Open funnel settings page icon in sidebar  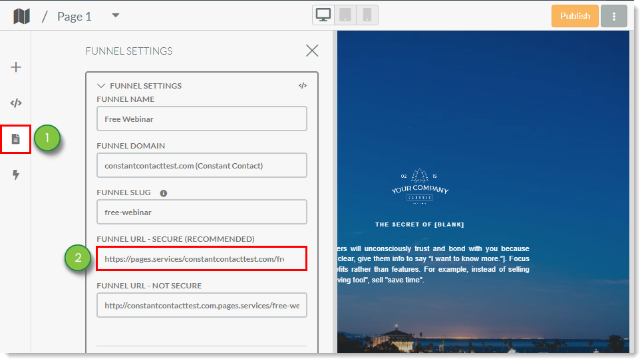(x=15, y=139)
